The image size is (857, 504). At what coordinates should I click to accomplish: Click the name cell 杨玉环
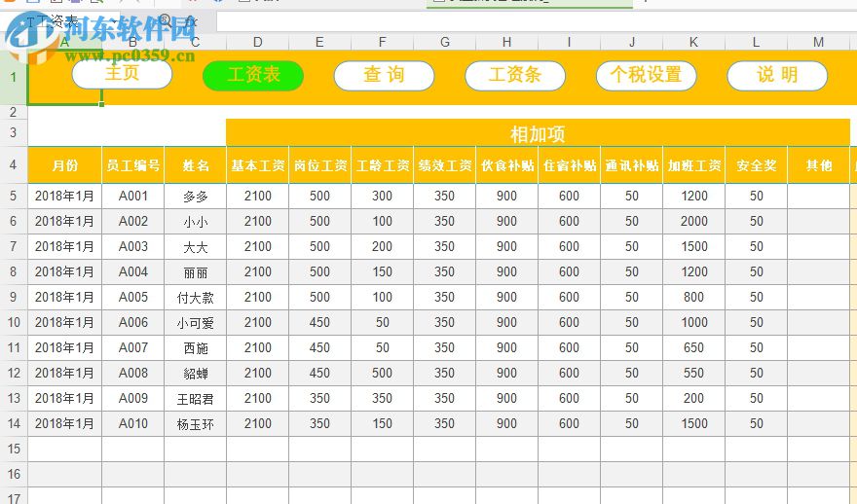point(195,424)
